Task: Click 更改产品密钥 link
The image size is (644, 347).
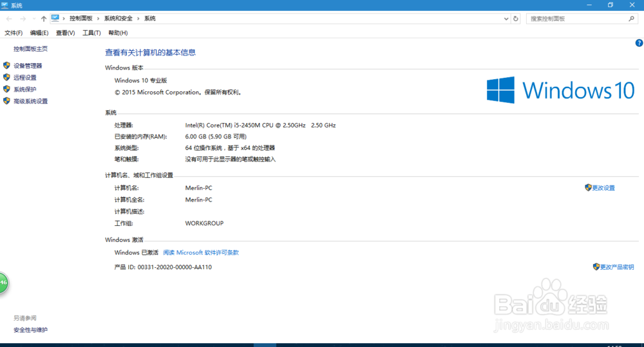Action: [x=617, y=267]
